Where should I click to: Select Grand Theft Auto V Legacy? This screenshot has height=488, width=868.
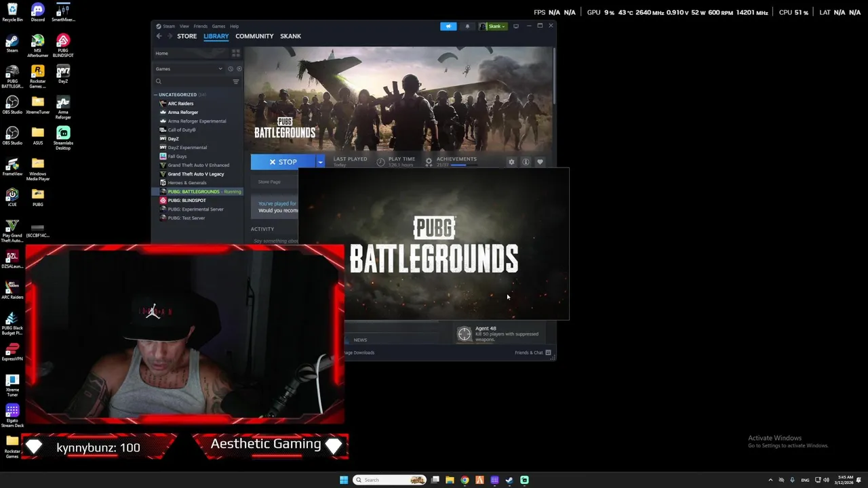click(x=197, y=174)
